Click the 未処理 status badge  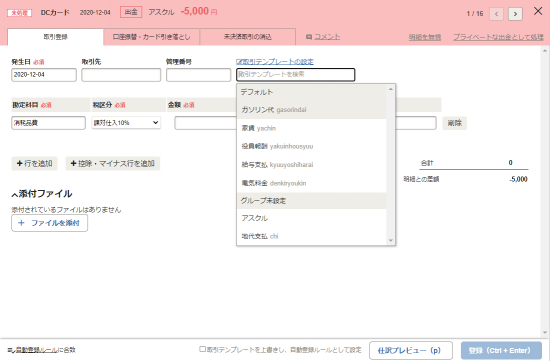click(20, 13)
